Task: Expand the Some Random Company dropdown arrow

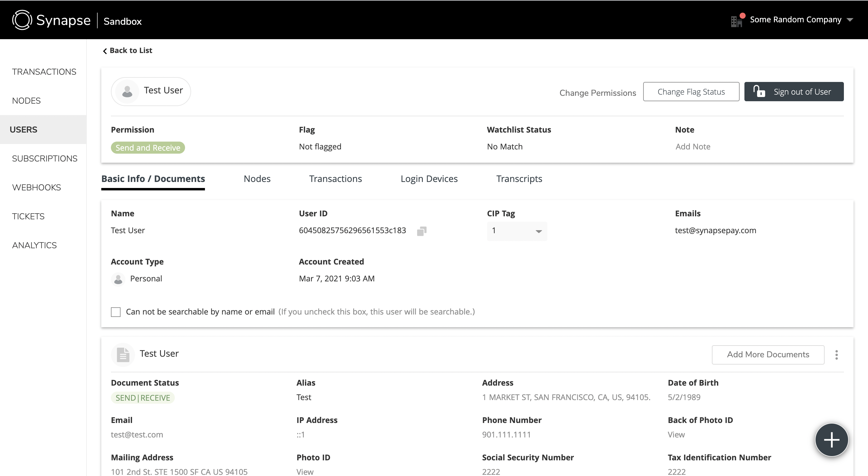Action: click(850, 20)
